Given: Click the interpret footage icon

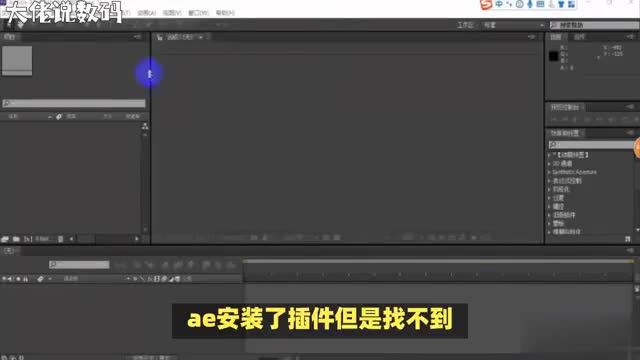Looking at the screenshot, I should click(x=5, y=239).
